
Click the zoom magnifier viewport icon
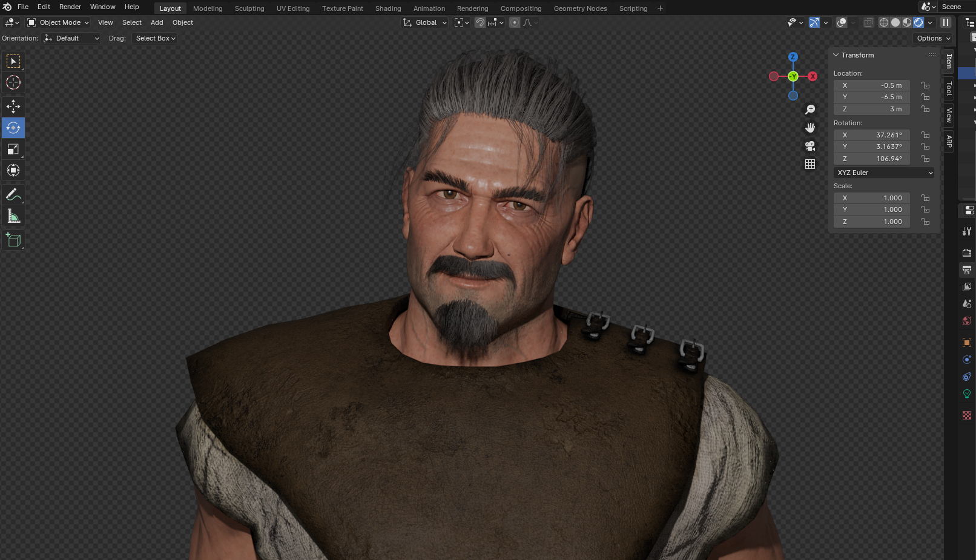(810, 110)
